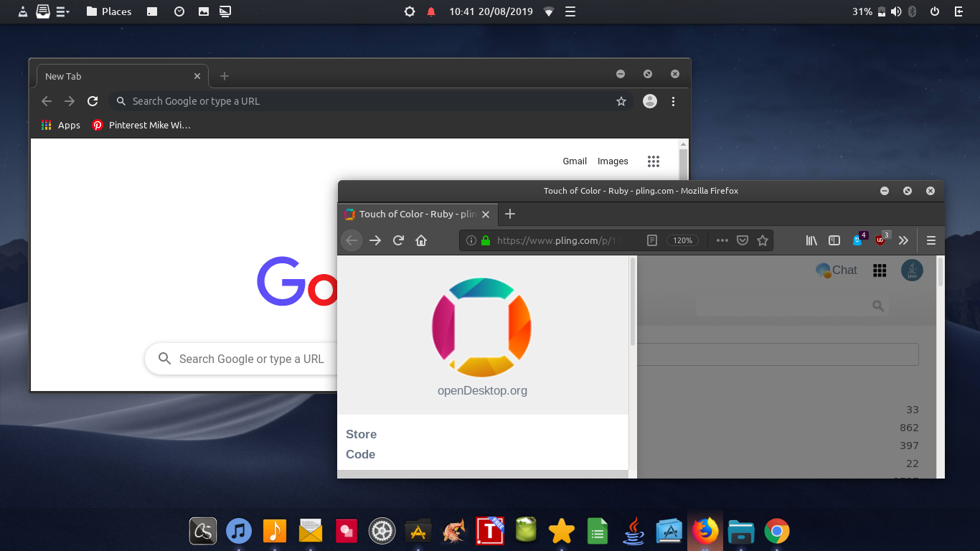
Task: Launch Firefox from the dock
Action: tap(705, 532)
